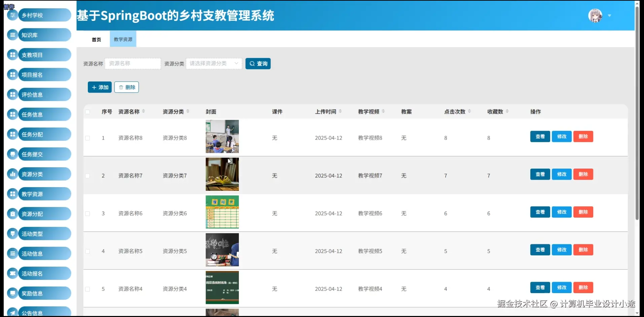Select the 教学资源 tab
Image resolution: width=644 pixels, height=317 pixels.
pyautogui.click(x=123, y=39)
